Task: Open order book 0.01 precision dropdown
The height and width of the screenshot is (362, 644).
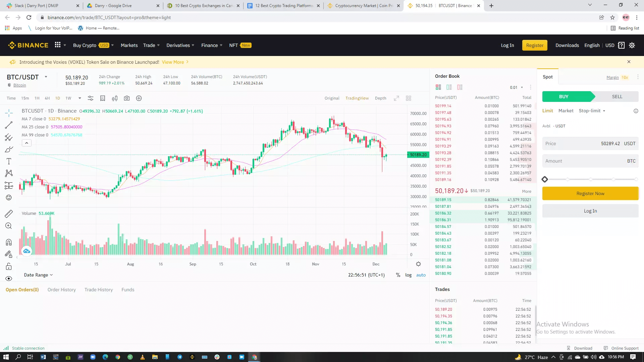Action: point(517,87)
